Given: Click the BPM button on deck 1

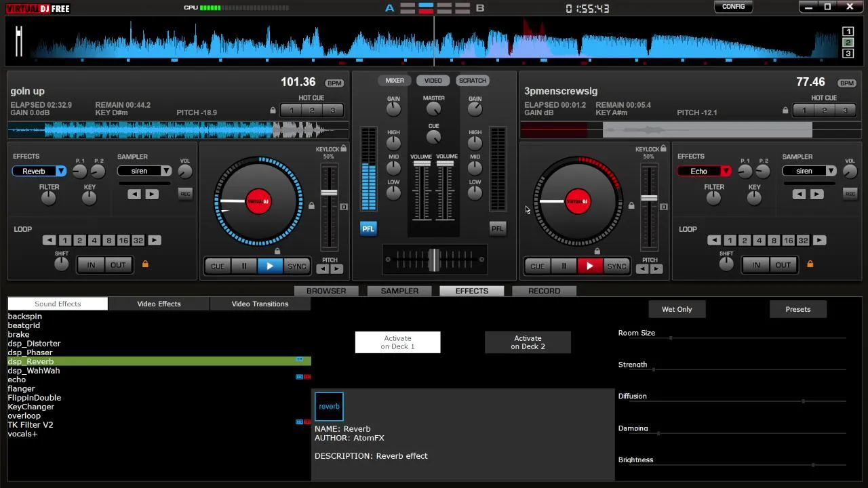Looking at the screenshot, I should click(334, 83).
